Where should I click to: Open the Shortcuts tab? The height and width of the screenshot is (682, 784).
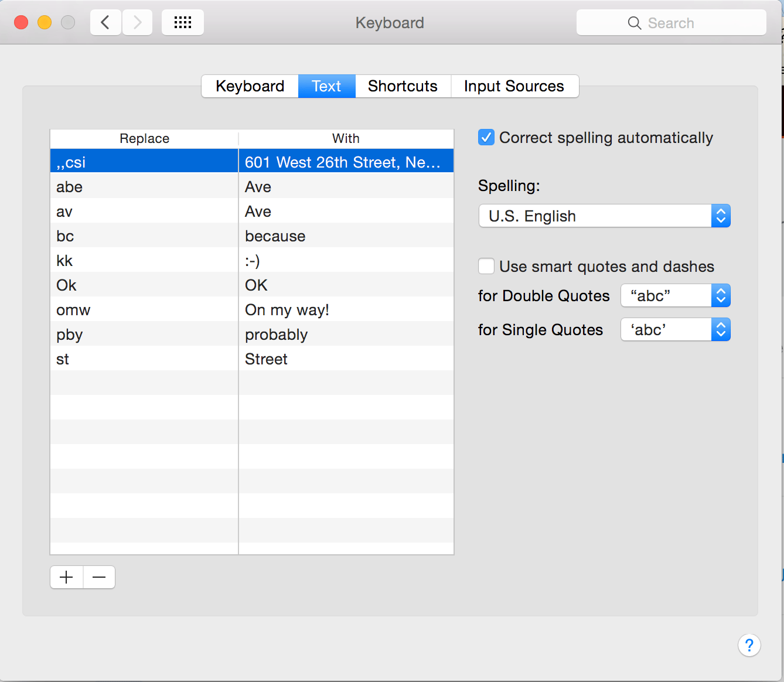pos(403,86)
